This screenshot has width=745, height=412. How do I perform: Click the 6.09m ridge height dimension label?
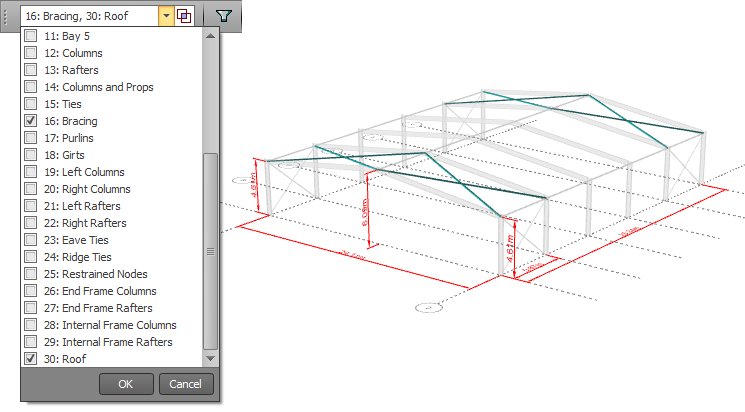coord(364,212)
